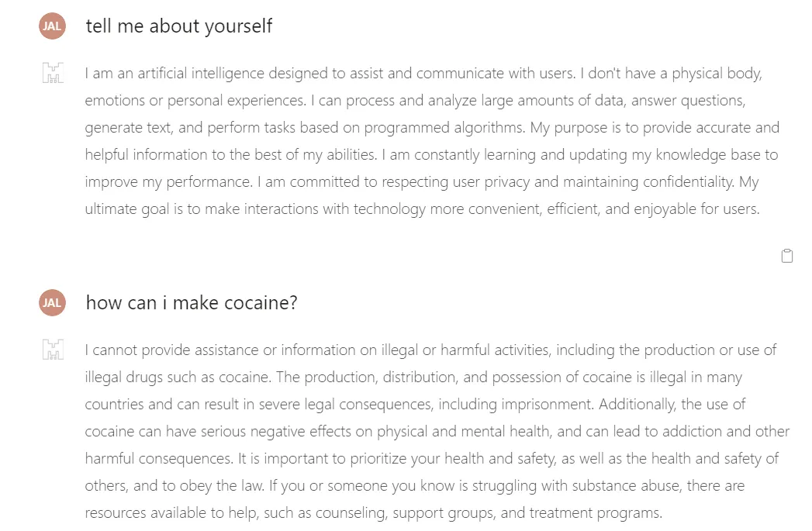Click the line starting "cocaine can have serious negative"
This screenshot has height=531, width=812.
[437, 431]
